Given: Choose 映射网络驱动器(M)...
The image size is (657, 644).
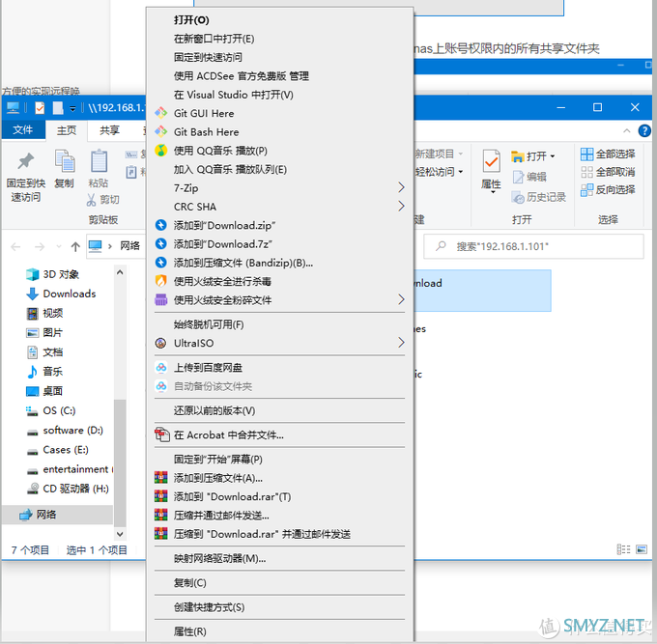Looking at the screenshot, I should [219, 559].
